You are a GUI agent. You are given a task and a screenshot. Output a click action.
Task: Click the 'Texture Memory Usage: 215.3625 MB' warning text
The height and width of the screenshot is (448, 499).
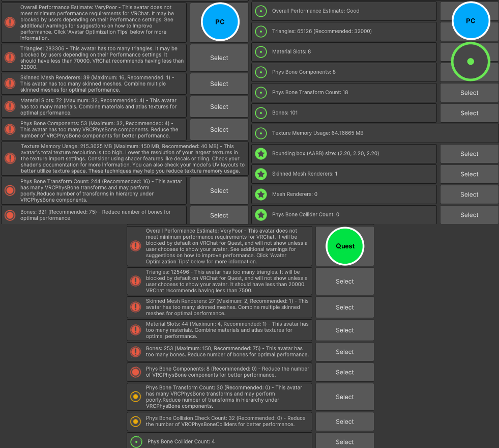pyautogui.click(x=133, y=158)
